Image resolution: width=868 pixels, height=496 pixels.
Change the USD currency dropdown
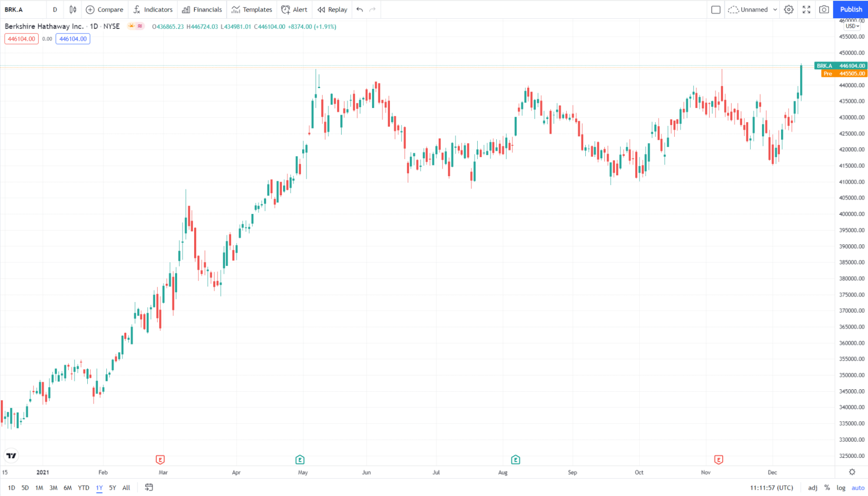(852, 26)
